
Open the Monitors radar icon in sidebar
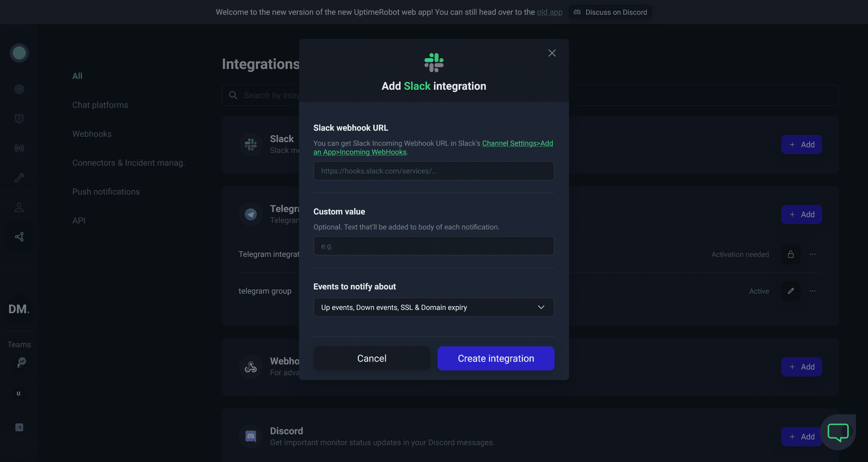point(19,89)
